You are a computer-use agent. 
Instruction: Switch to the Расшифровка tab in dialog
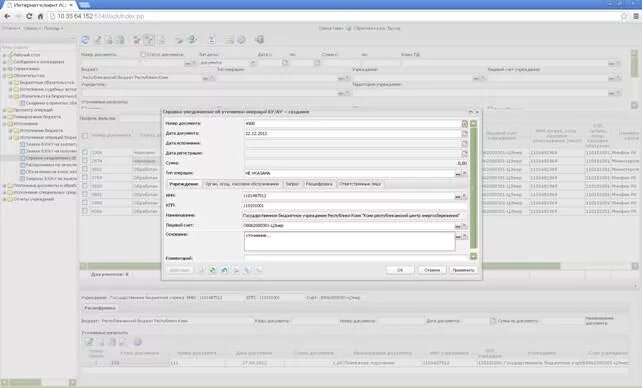pos(319,184)
